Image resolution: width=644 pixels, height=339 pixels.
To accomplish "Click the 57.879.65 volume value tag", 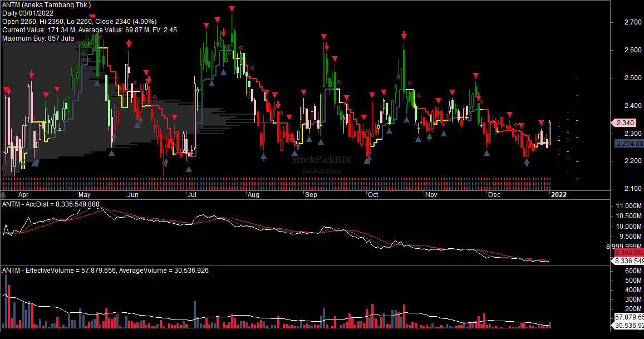I will coord(629,317).
